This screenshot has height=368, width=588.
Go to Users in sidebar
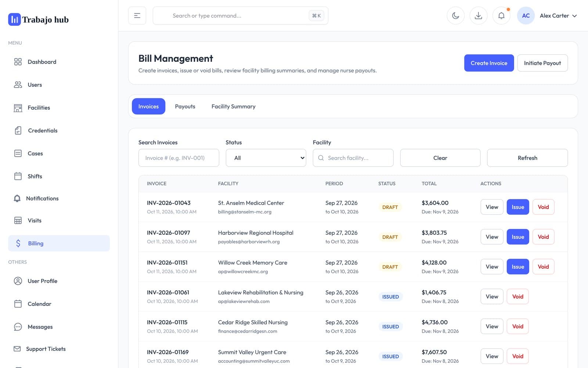[x=59, y=85]
